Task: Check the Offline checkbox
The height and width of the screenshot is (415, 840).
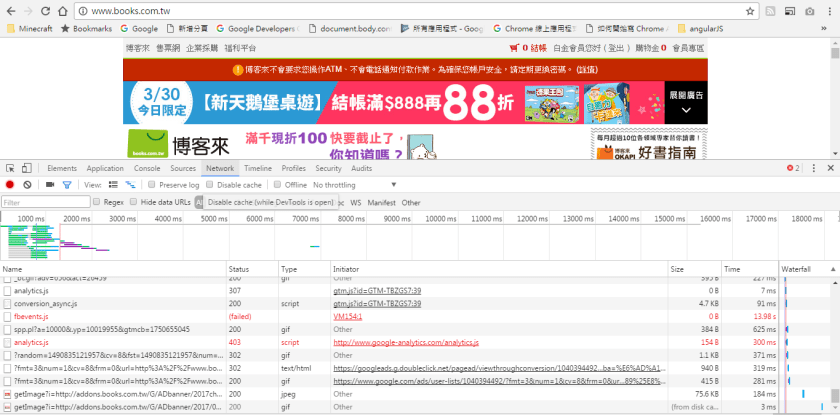Action: click(277, 185)
